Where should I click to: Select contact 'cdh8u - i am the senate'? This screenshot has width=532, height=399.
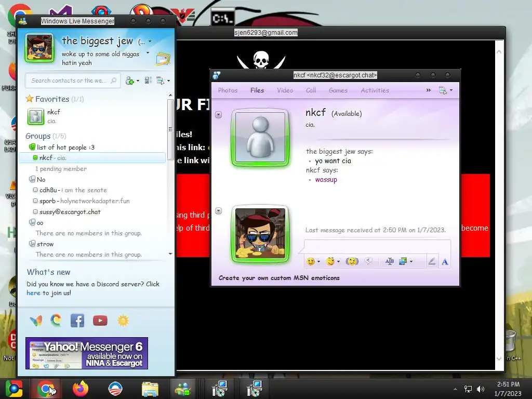[91, 190]
